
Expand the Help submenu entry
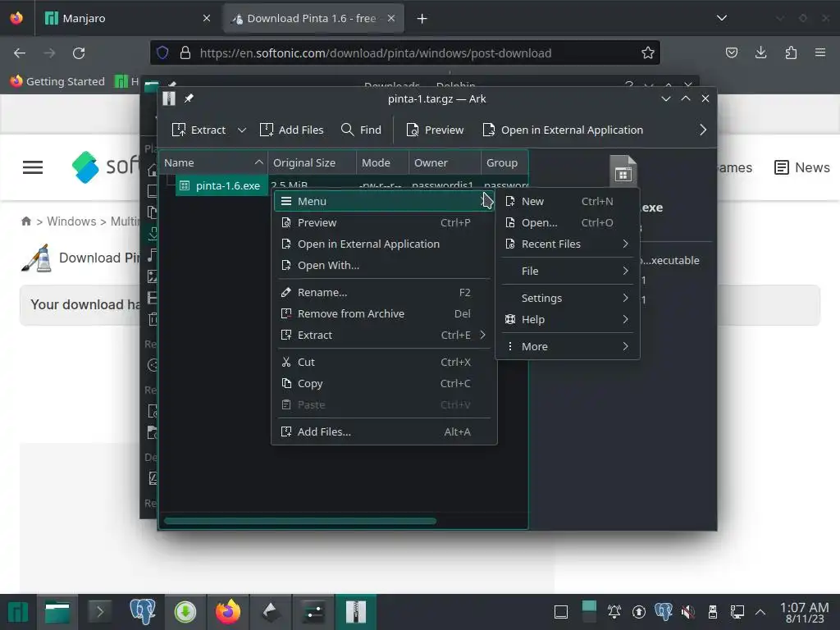(x=568, y=319)
